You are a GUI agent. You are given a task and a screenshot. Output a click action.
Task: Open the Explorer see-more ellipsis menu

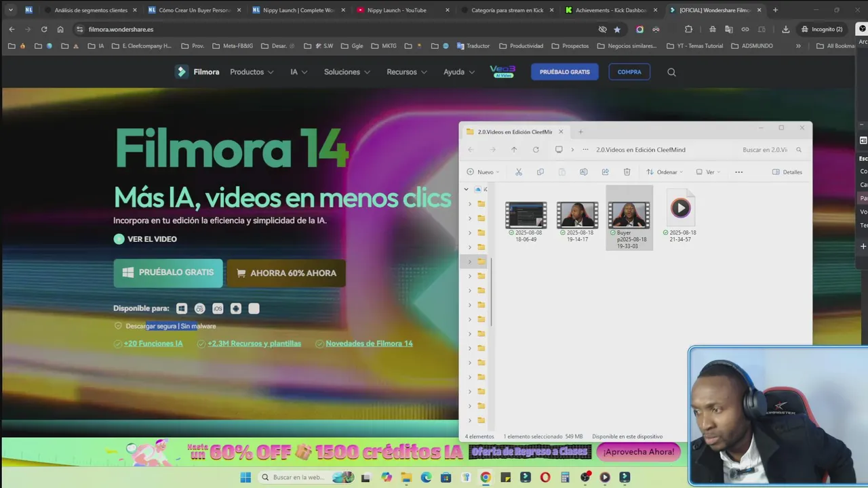click(738, 172)
